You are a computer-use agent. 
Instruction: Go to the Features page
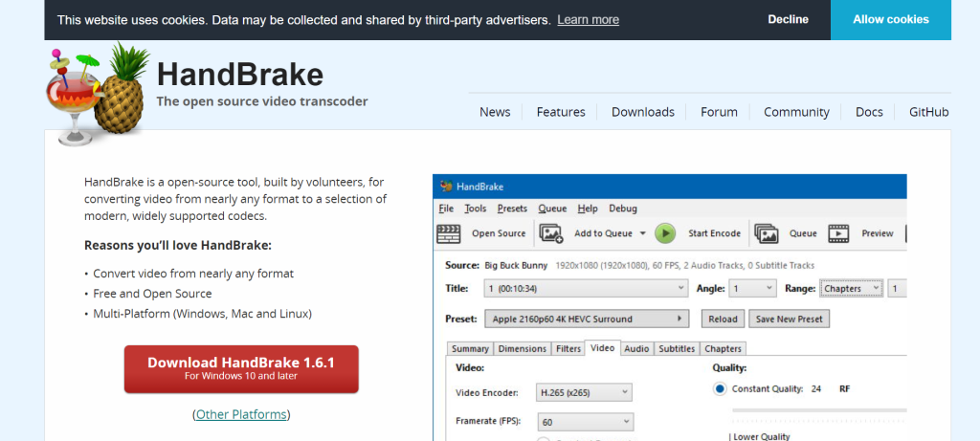[x=561, y=112]
